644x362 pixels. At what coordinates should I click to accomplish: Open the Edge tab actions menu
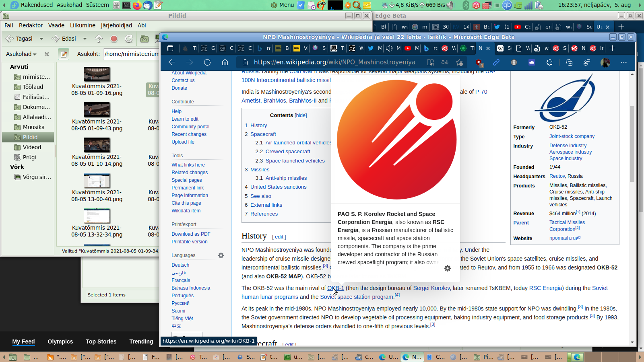click(170, 48)
